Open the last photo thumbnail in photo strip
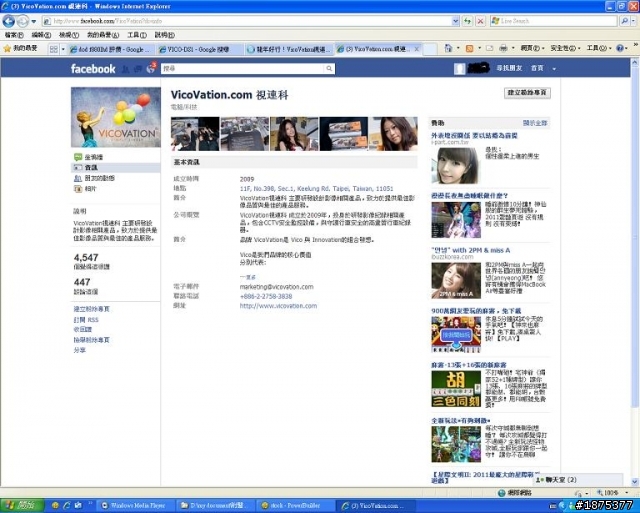640x513 pixels. coord(393,134)
